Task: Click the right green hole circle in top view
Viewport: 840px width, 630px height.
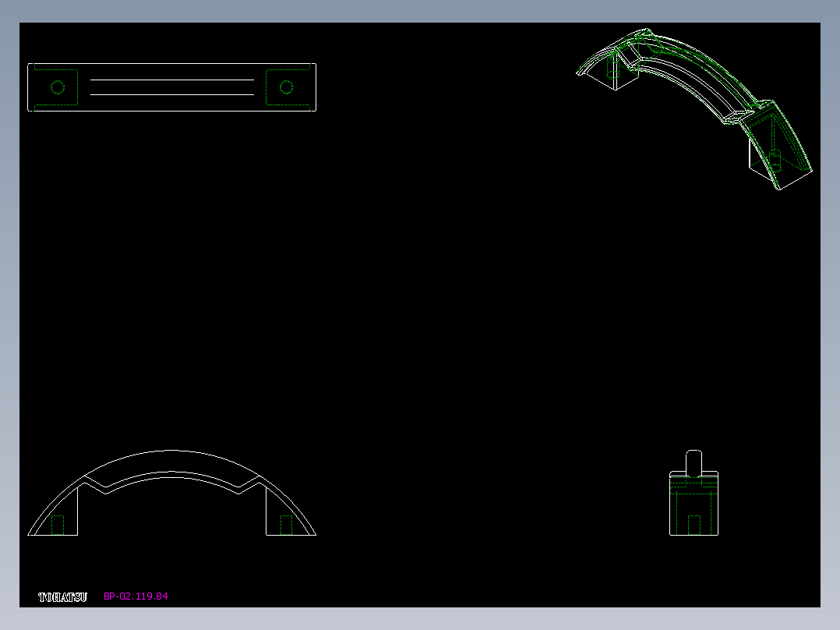Action: coord(287,87)
